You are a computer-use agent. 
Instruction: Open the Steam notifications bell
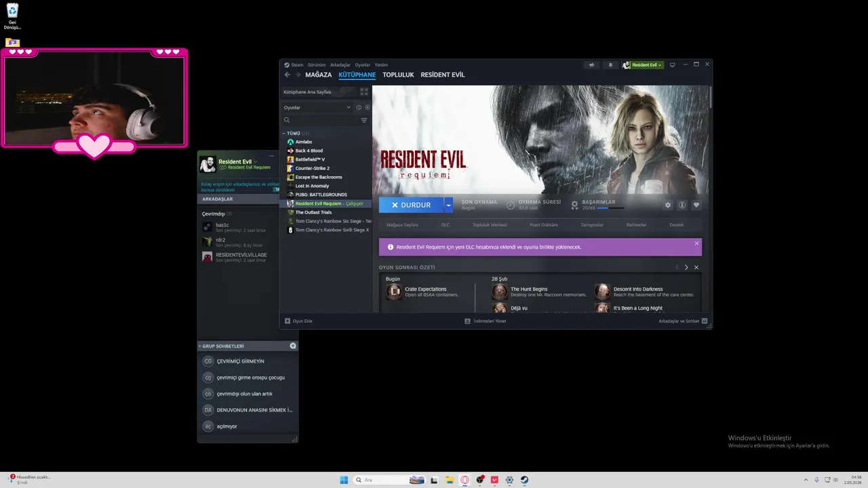[610, 65]
